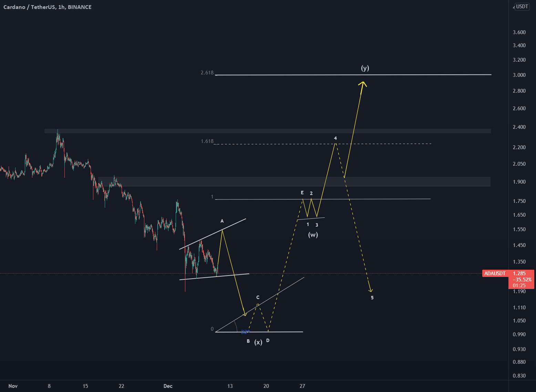This screenshot has height=392, width=536.
Task: Click the Fibonacci level label 0
Action: (212, 329)
